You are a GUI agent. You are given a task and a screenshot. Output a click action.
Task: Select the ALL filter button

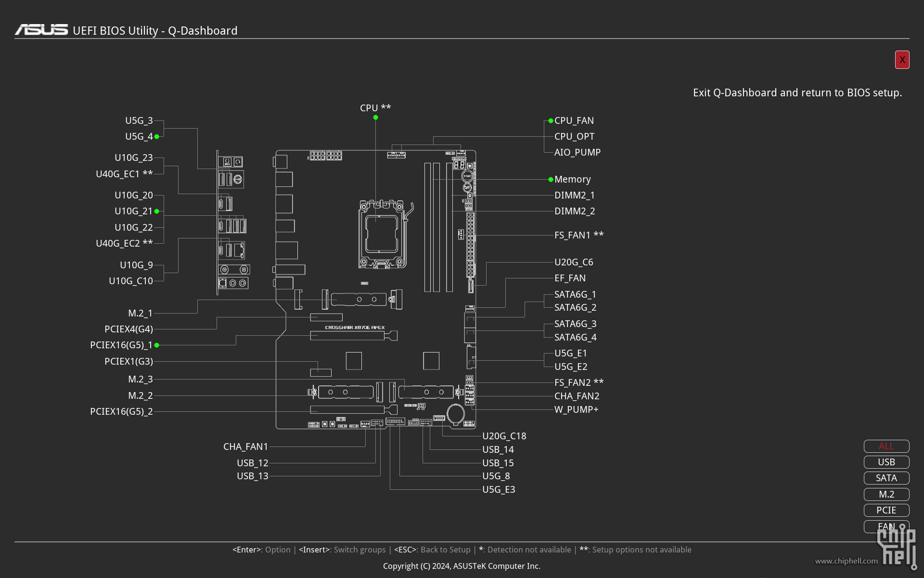click(x=886, y=446)
